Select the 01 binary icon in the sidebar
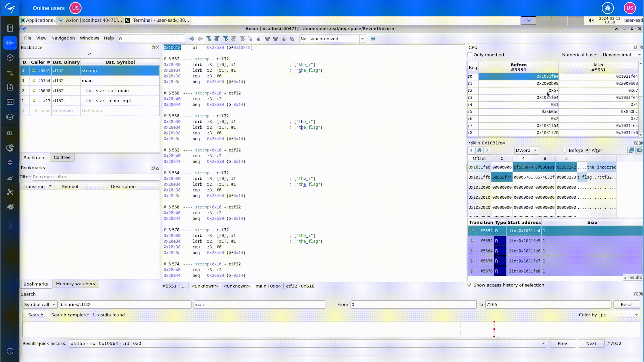 (x=10, y=133)
